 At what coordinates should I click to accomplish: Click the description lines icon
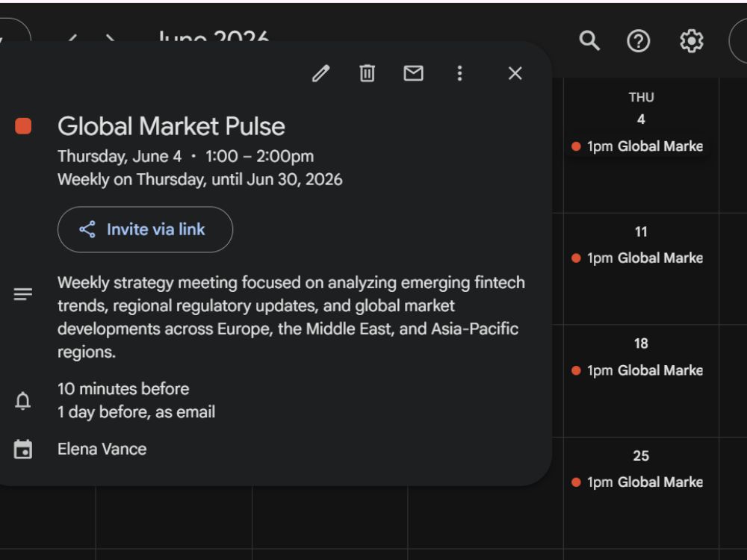point(23,293)
